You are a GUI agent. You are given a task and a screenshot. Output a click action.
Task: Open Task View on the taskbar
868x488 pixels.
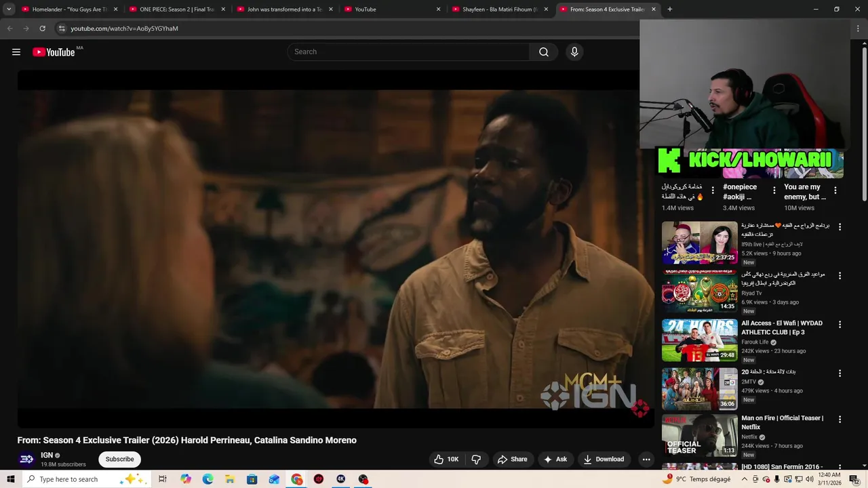click(163, 479)
